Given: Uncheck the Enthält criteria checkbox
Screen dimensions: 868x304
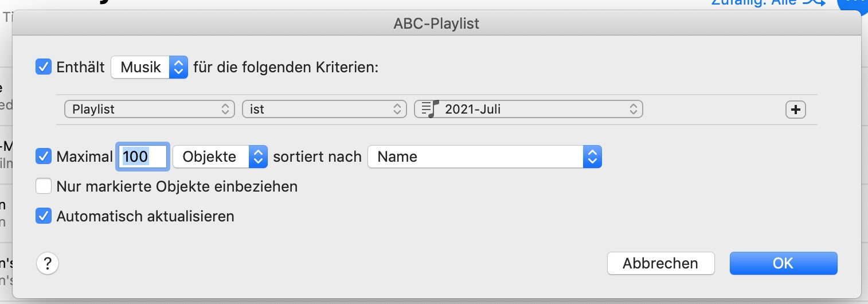Looking at the screenshot, I should coord(44,67).
